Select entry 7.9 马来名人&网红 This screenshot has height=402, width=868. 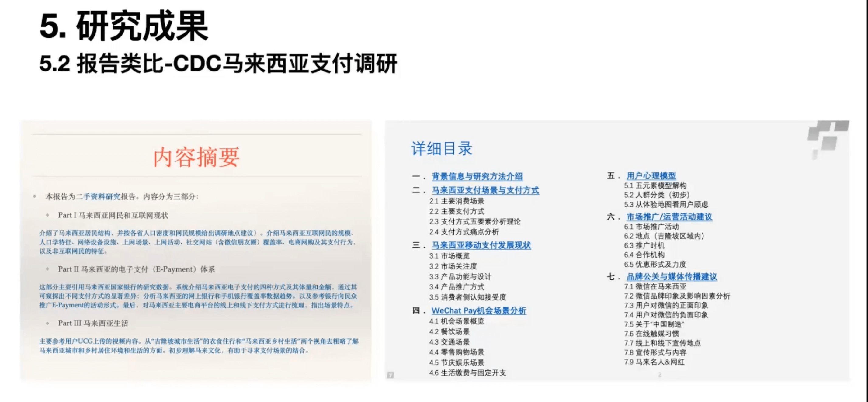pos(654,362)
